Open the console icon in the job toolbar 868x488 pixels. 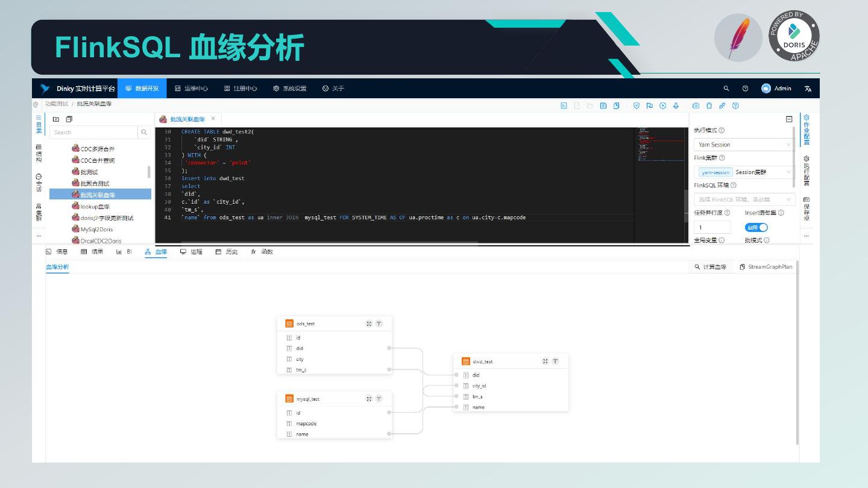point(564,105)
